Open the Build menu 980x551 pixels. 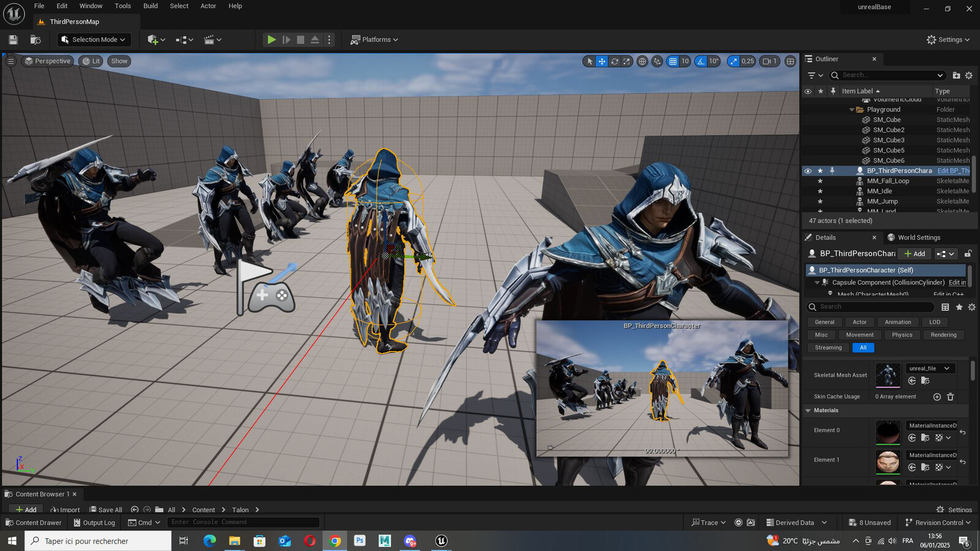click(x=151, y=6)
